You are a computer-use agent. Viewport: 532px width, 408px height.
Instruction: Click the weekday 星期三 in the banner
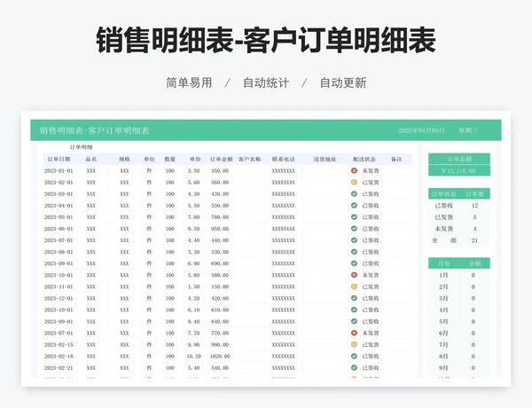(x=468, y=130)
